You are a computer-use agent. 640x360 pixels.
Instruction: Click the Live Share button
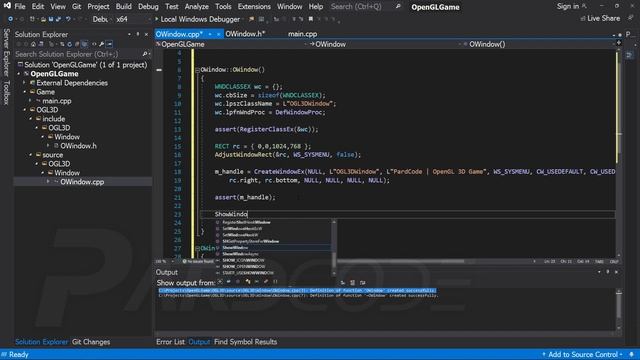coord(600,18)
